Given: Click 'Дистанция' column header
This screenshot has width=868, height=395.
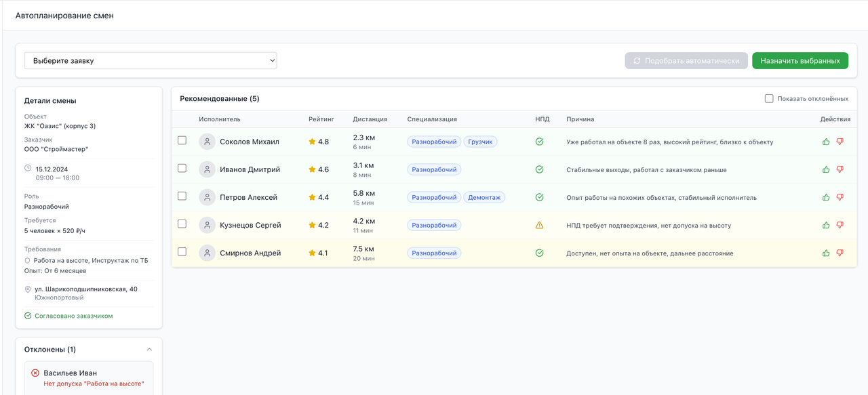Looking at the screenshot, I should (x=370, y=119).
